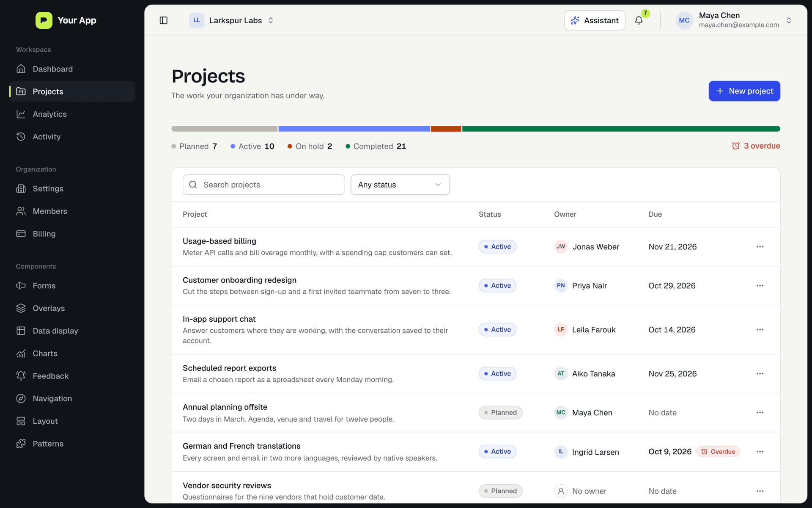The height and width of the screenshot is (508, 812).
Task: Open row actions for Customer onboarding redesign
Action: [x=760, y=286]
